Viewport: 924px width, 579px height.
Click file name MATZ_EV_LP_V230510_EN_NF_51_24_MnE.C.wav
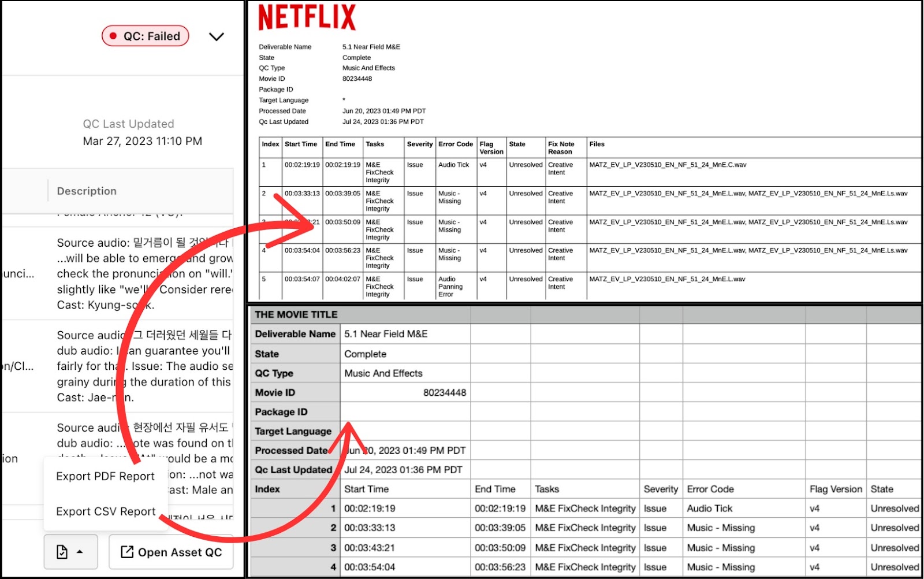[x=668, y=165]
